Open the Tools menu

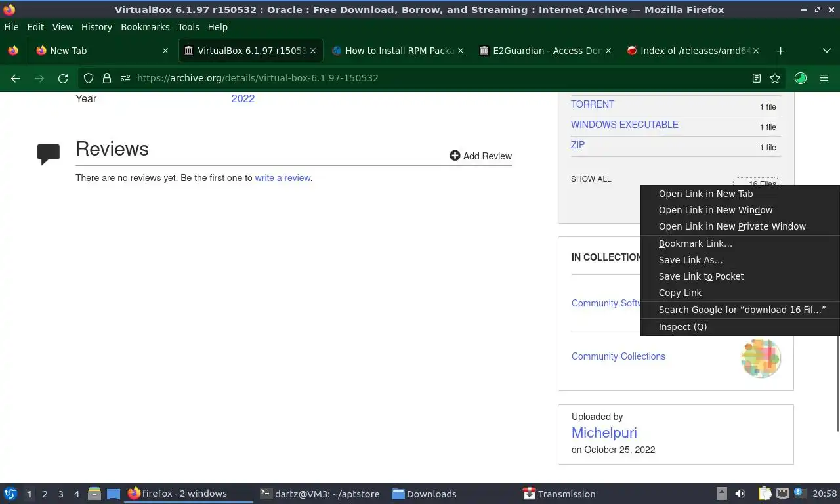(188, 27)
